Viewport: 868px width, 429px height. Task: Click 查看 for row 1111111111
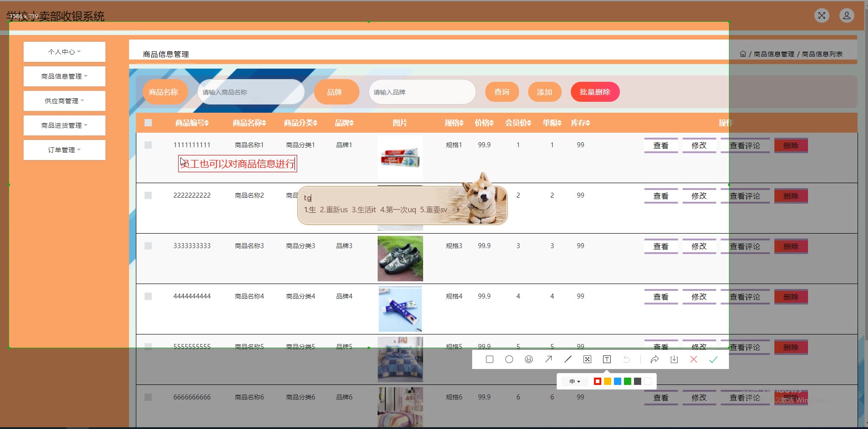point(661,145)
